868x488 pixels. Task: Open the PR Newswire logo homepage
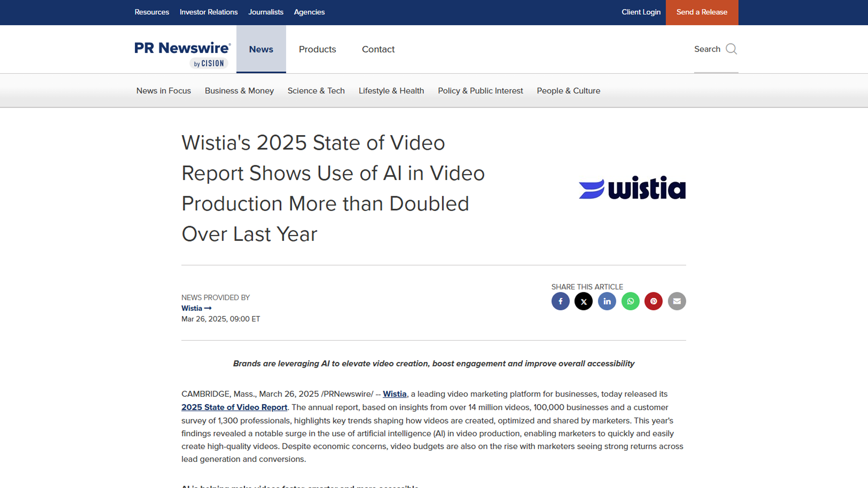coord(183,54)
